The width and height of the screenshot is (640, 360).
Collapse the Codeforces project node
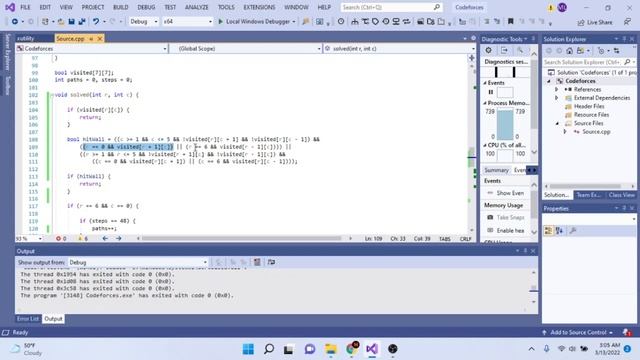click(x=549, y=81)
